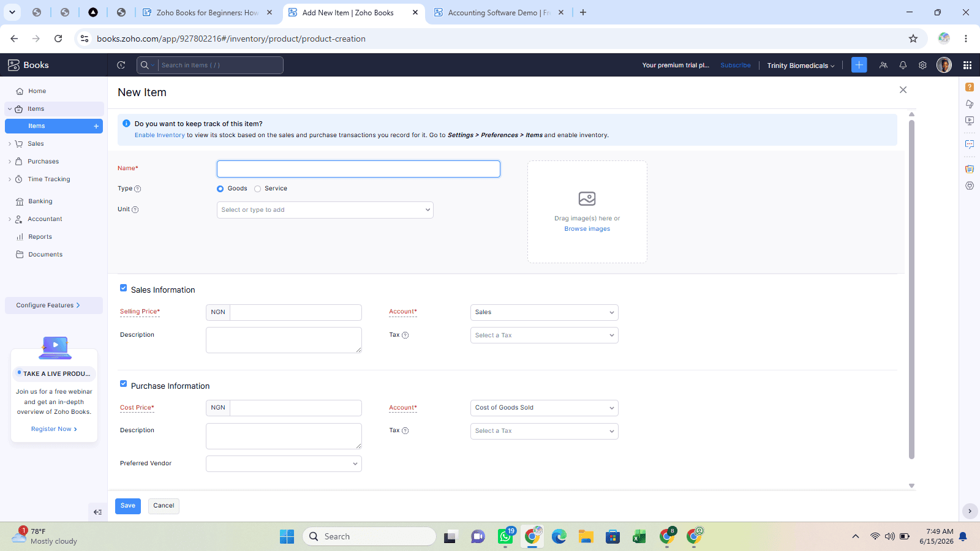Collapse the left sidebar arrow icon
Viewport: 980px width, 551px height.
97,512
